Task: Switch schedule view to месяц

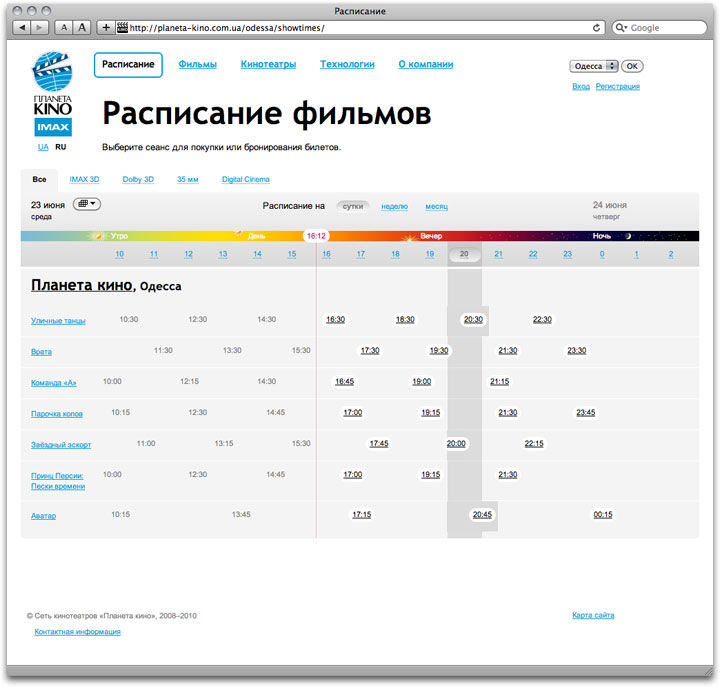Action: (436, 206)
